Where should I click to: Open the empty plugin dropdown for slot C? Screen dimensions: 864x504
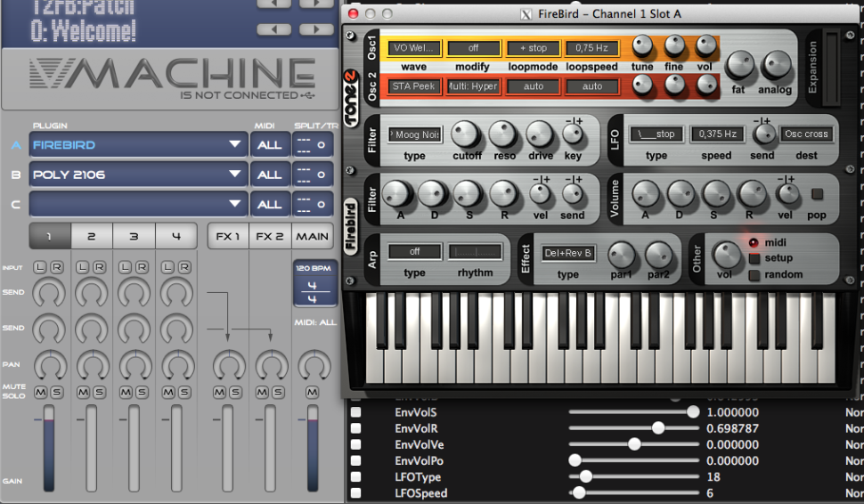(x=138, y=204)
